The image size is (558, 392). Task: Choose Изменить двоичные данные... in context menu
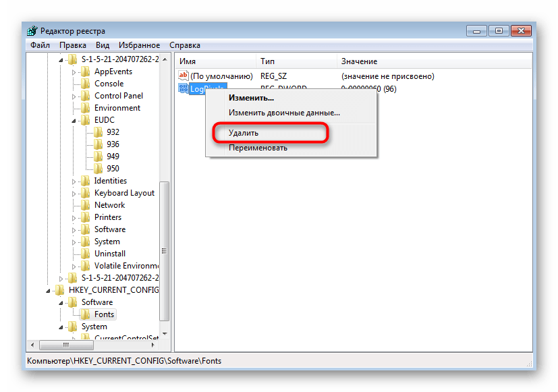click(x=291, y=113)
